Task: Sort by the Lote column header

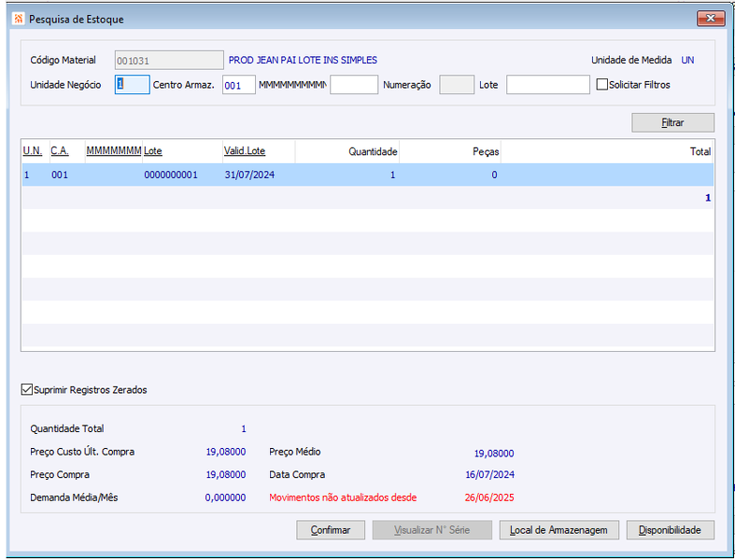Action: pyautogui.click(x=153, y=151)
